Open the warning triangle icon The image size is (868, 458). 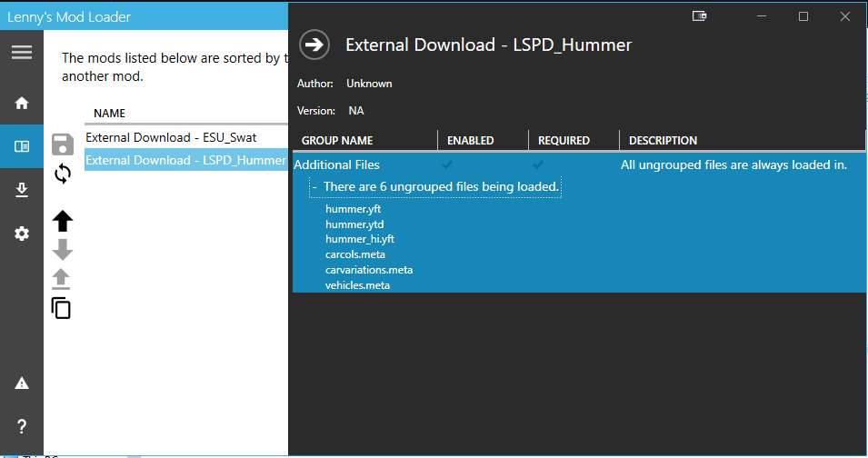point(22,383)
